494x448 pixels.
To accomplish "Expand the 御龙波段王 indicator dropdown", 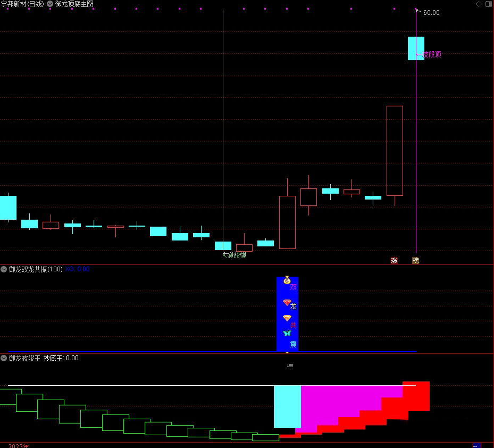I will (4, 358).
